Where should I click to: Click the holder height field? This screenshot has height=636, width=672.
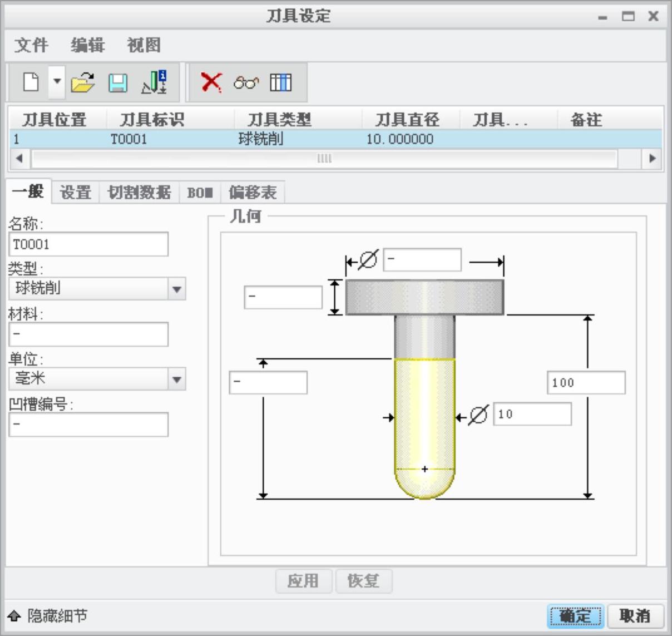283,297
